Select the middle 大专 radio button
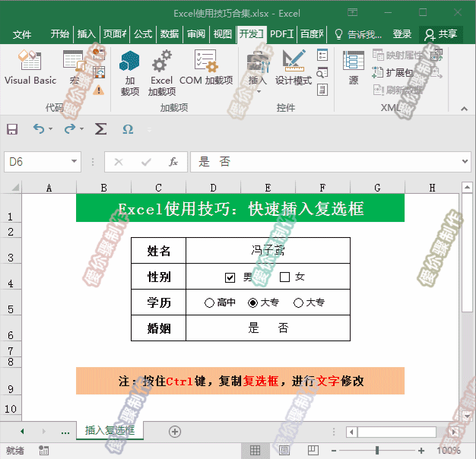The image size is (476, 459). 253,302
